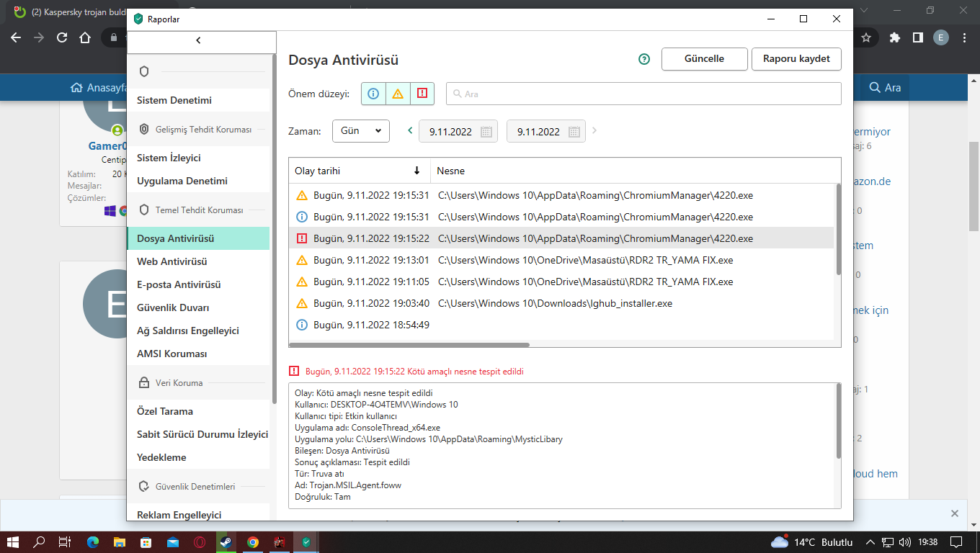Open Windows taskbar search

39,542
